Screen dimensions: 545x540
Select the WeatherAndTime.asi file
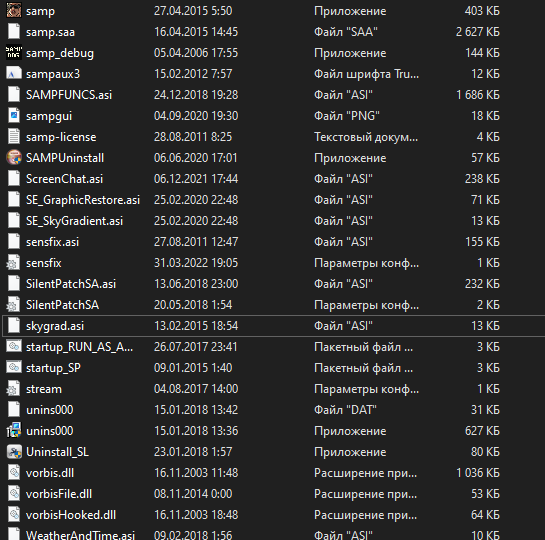pos(80,535)
